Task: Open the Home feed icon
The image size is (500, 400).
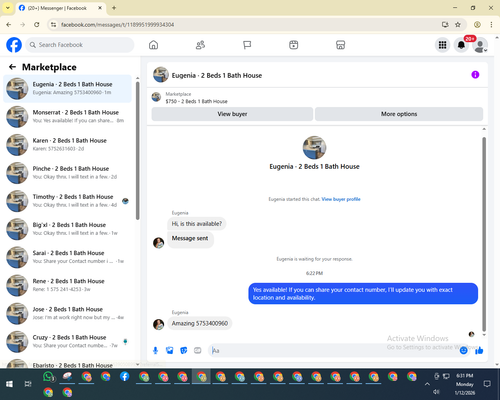Action: 153,45
